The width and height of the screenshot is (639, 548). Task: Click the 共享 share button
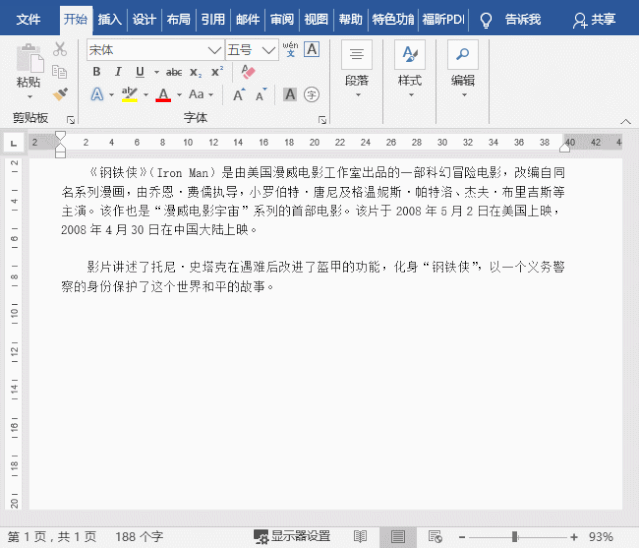point(594,20)
